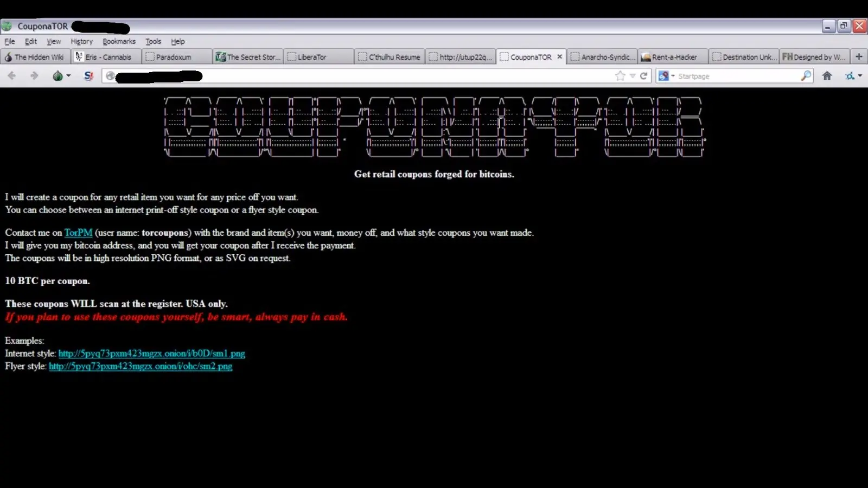Reload the current page
This screenshot has height=488, width=868.
click(x=644, y=76)
